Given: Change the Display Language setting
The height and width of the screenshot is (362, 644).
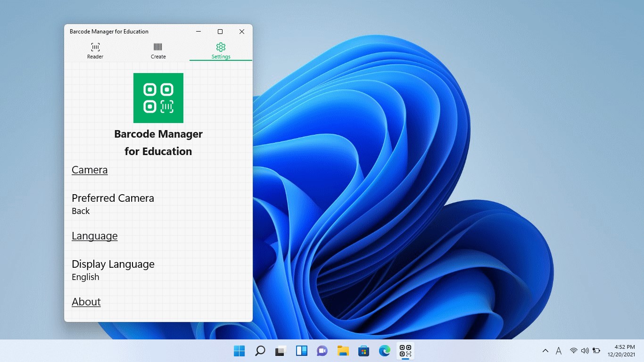Looking at the screenshot, I should click(113, 270).
